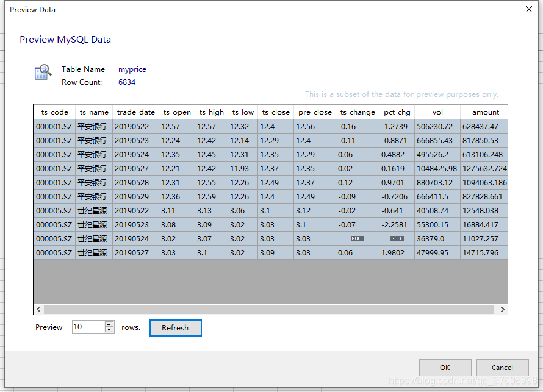Select the ts_close column header
Image resolution: width=543 pixels, height=392 pixels.
click(x=276, y=112)
